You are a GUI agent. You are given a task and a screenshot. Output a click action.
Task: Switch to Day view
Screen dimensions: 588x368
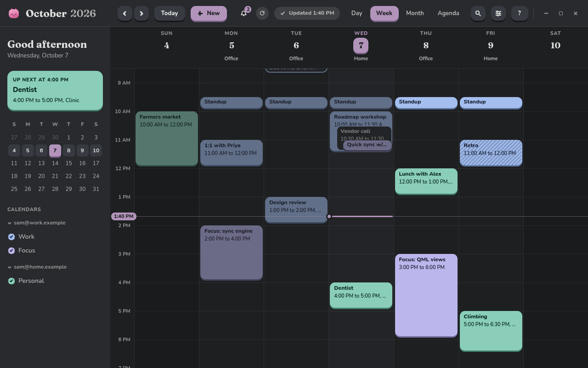click(356, 13)
